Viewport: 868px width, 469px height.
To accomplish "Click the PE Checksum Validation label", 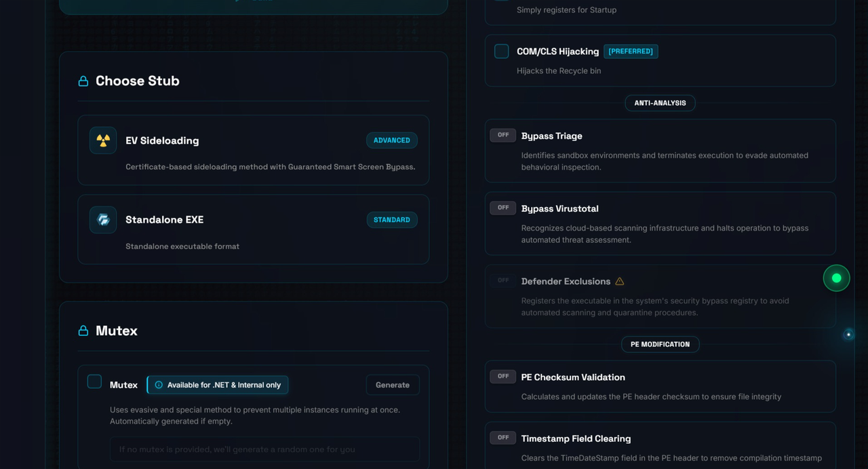I will (573, 377).
